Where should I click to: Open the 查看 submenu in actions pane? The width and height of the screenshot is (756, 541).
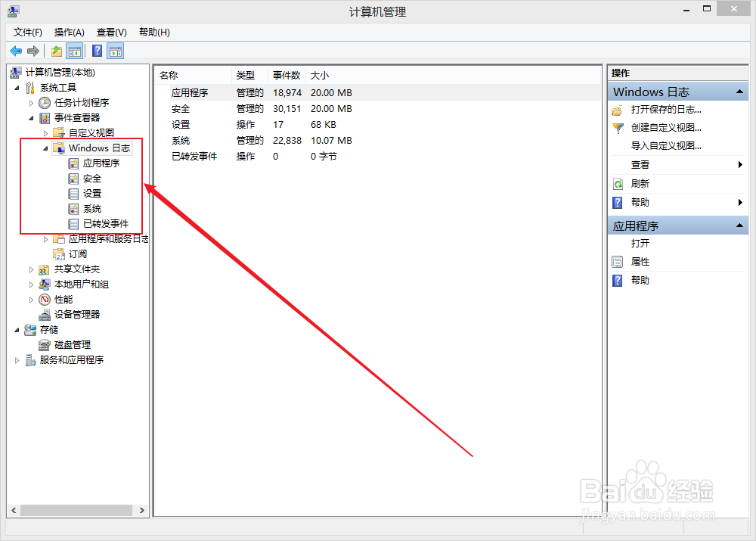(678, 165)
